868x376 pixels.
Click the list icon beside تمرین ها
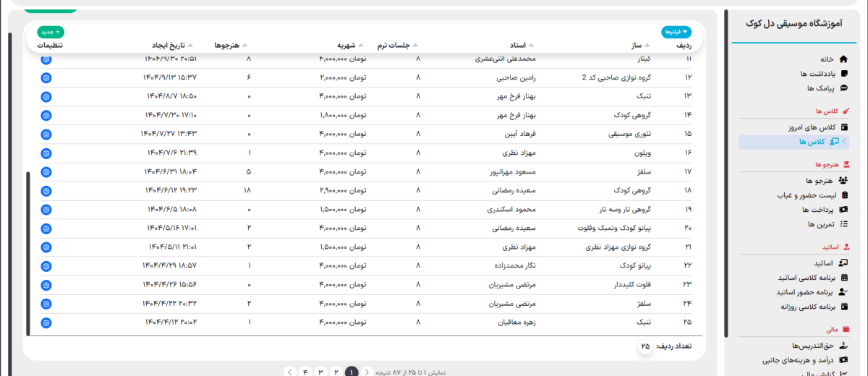pos(843,224)
